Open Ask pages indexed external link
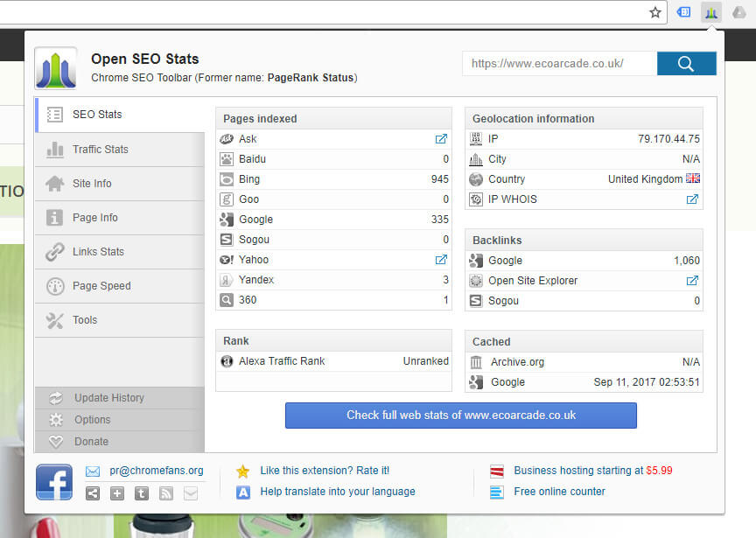Viewport: 756px width, 538px height. [441, 139]
